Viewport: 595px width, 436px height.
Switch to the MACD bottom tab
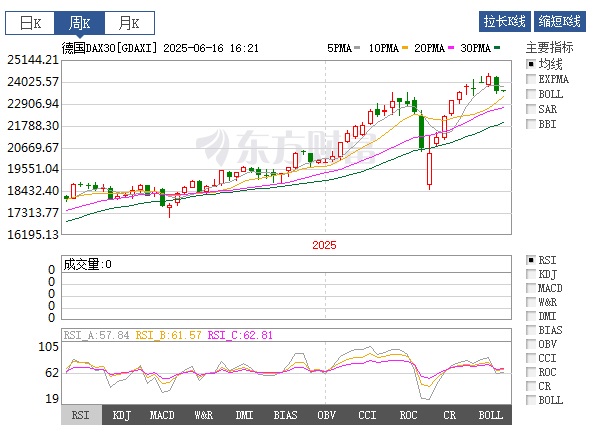point(162,415)
